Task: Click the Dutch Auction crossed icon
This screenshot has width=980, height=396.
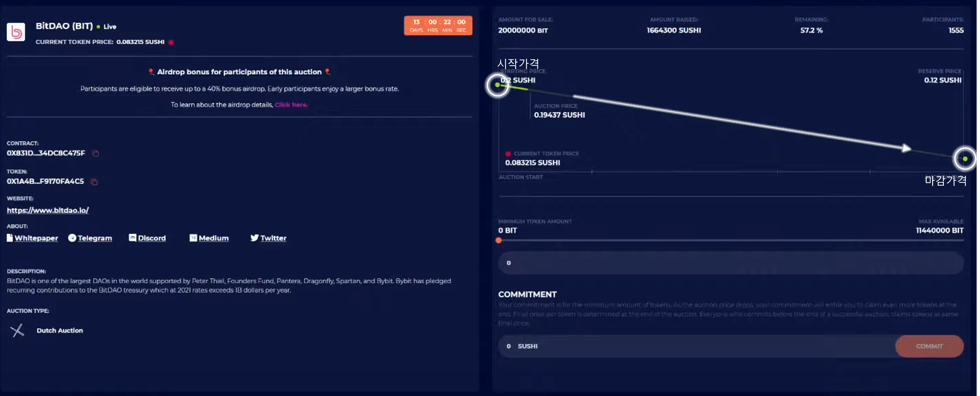Action: (x=17, y=330)
